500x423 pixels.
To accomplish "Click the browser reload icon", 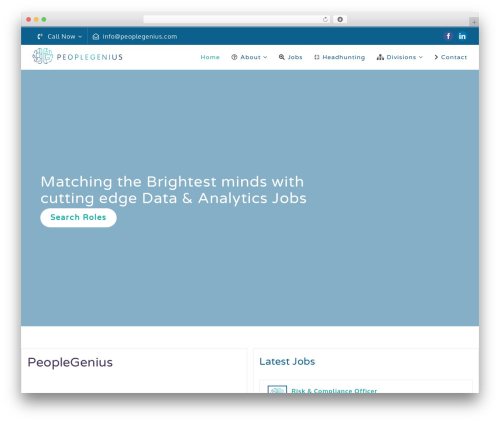I will 325,20.
